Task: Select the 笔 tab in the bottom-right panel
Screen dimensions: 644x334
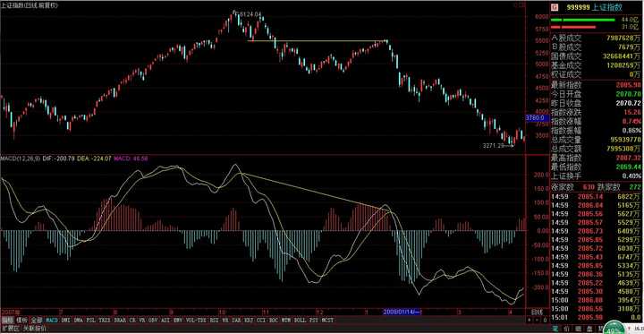Action: [x=555, y=329]
